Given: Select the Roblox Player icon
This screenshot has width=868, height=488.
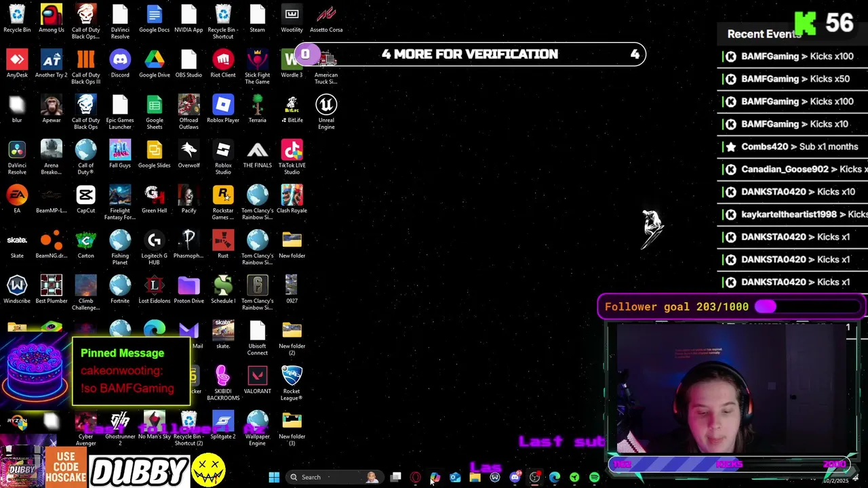Looking at the screenshot, I should [x=223, y=110].
